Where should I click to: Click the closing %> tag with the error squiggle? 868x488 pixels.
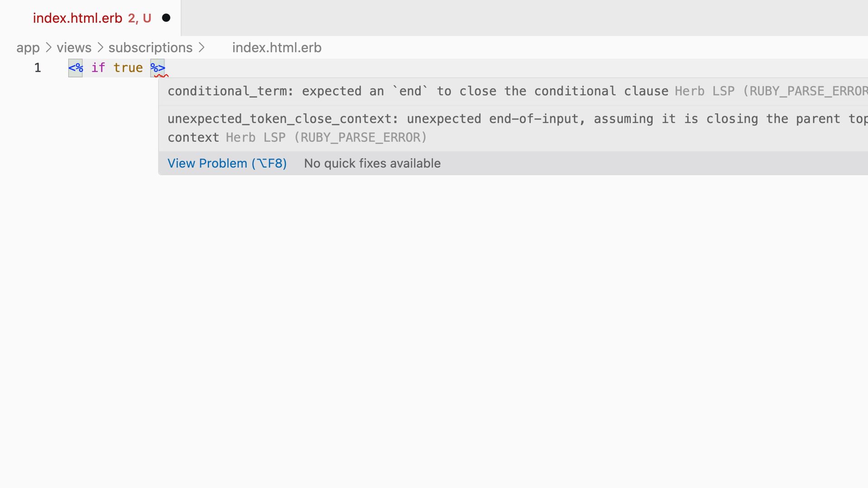point(158,68)
